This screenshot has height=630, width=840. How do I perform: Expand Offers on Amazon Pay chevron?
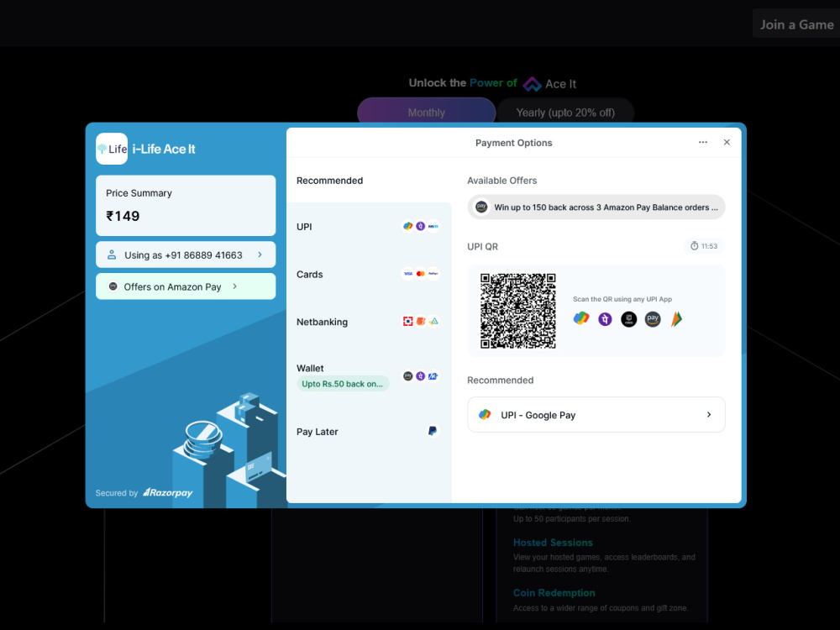[234, 286]
